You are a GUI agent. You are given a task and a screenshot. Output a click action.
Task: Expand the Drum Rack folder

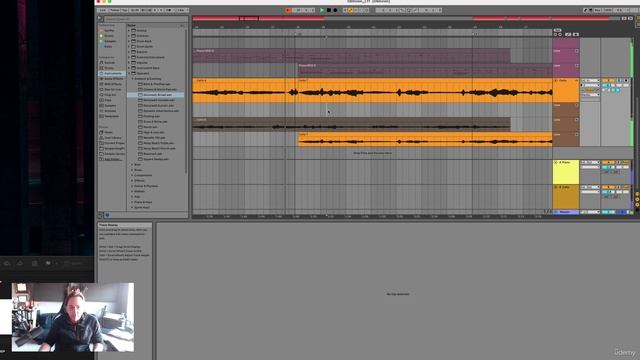tap(129, 41)
